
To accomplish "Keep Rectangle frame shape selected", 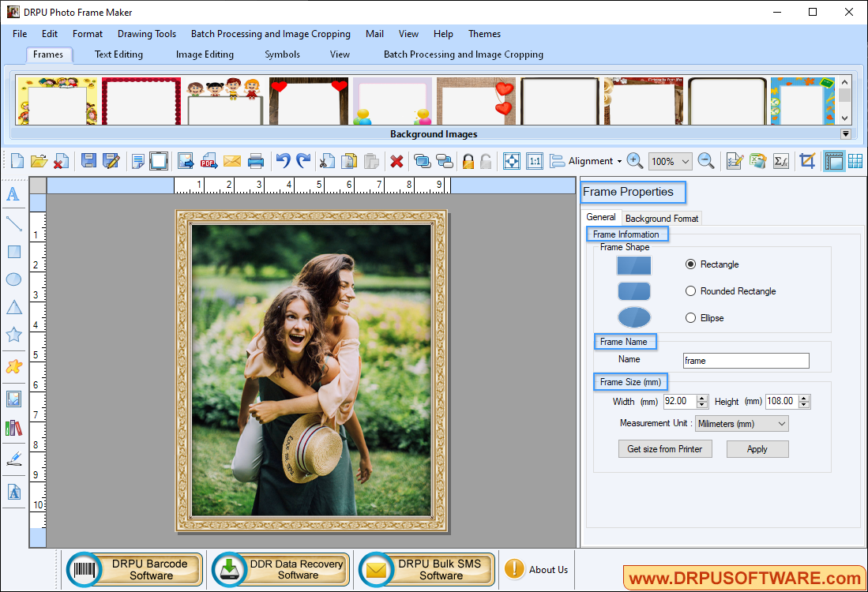I will [x=690, y=264].
